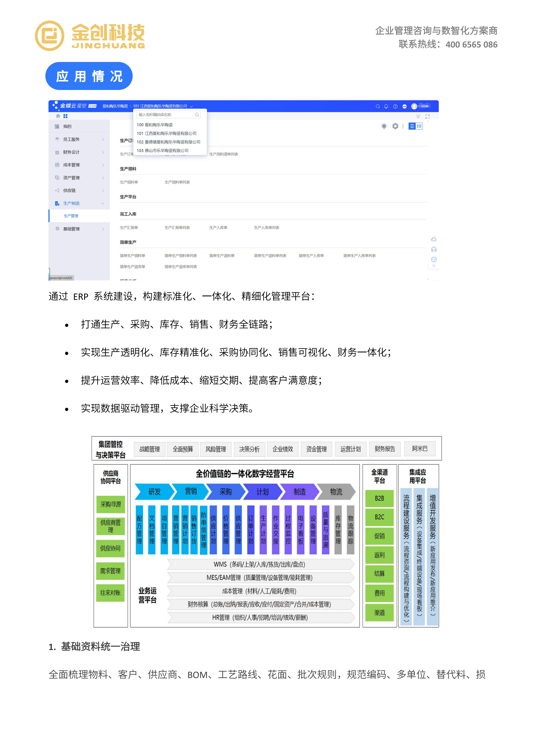Click the search icon inside the organization search box
This screenshot has width=534, height=756.
coord(197,115)
